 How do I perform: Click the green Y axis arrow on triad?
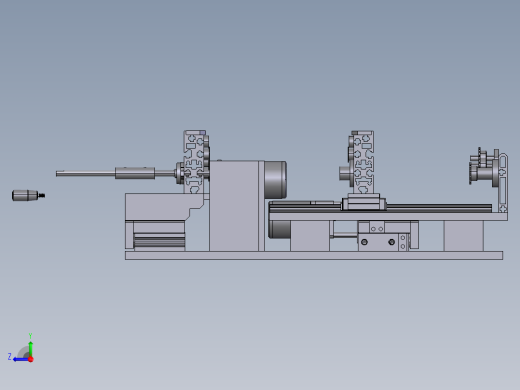pyautogui.click(x=31, y=348)
